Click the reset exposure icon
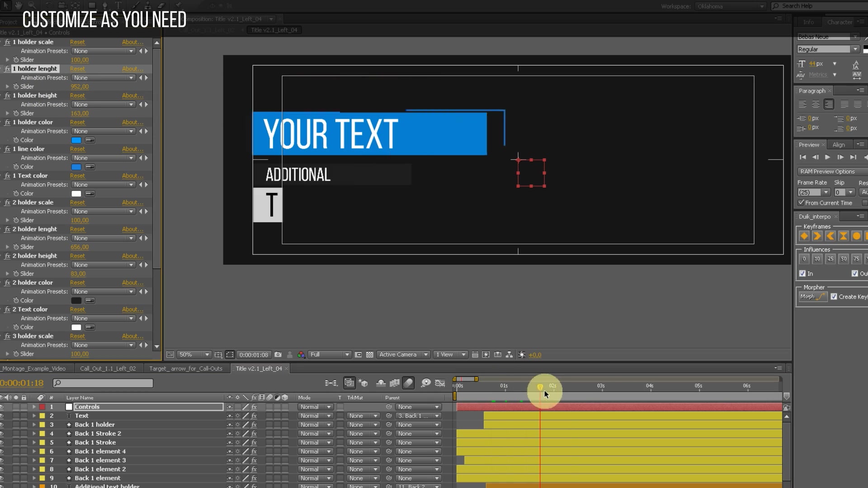This screenshot has width=868, height=488. point(522,355)
